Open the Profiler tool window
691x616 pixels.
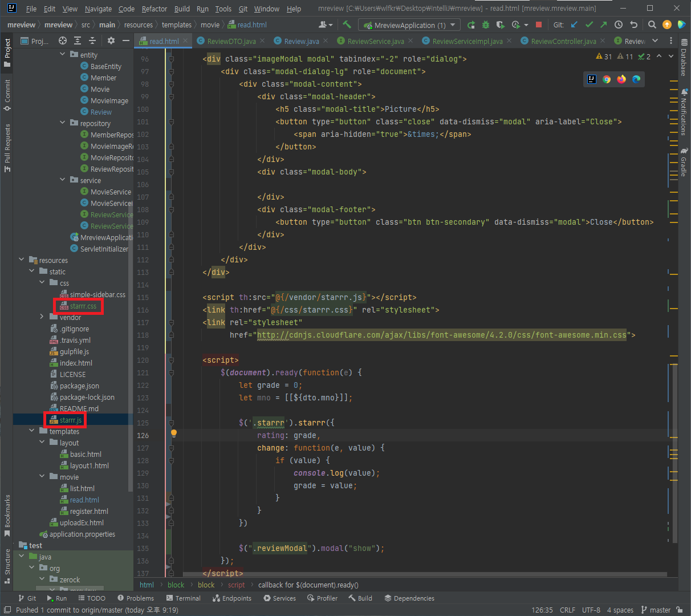[x=322, y=598]
